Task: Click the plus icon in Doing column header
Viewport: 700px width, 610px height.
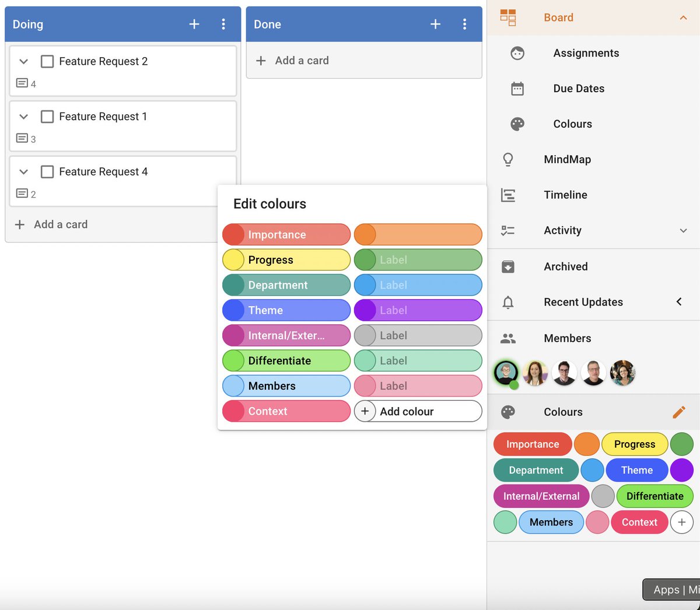Action: [194, 24]
